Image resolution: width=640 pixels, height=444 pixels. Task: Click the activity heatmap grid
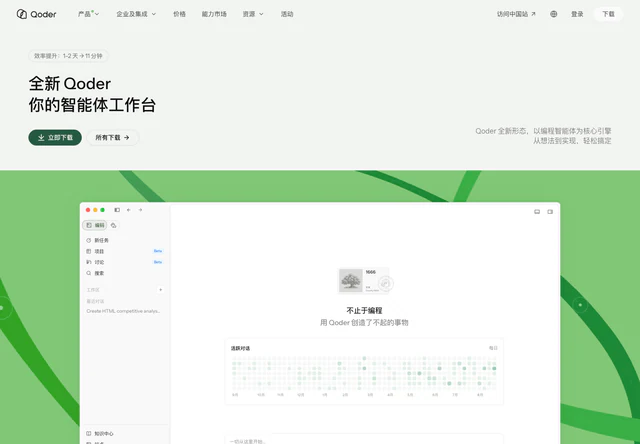[x=364, y=373]
